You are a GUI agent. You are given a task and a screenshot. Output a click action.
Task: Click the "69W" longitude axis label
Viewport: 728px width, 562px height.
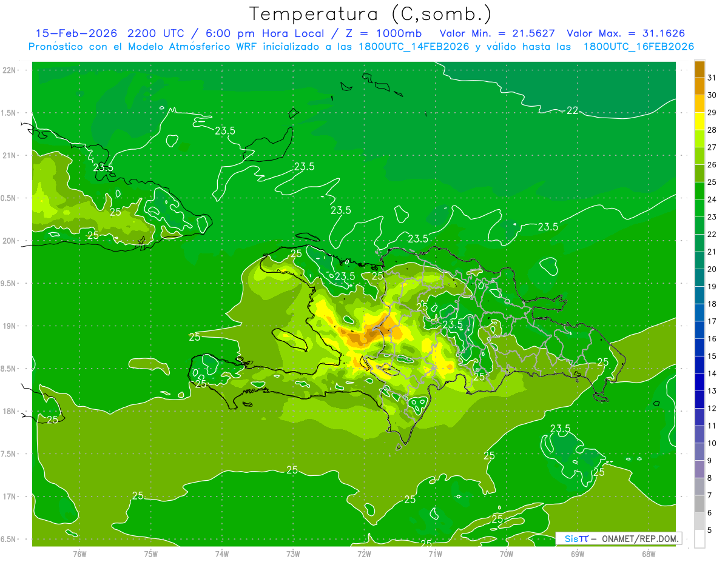(577, 554)
